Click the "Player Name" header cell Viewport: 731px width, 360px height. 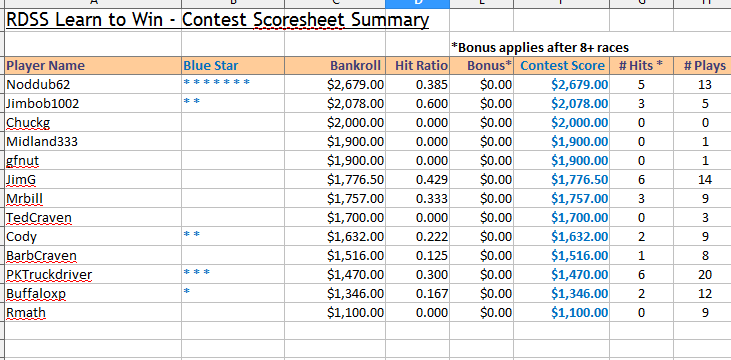[93, 66]
